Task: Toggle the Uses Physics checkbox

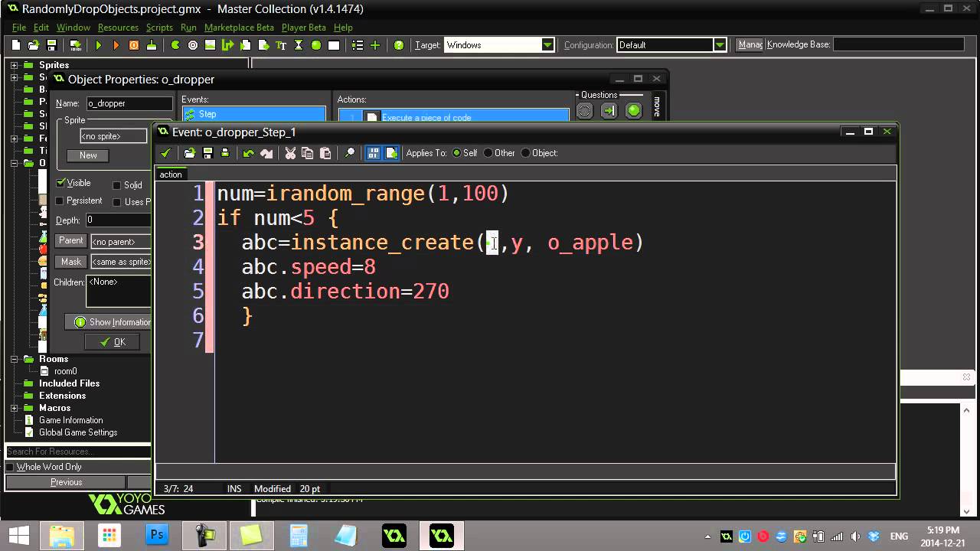Action: coord(117,202)
